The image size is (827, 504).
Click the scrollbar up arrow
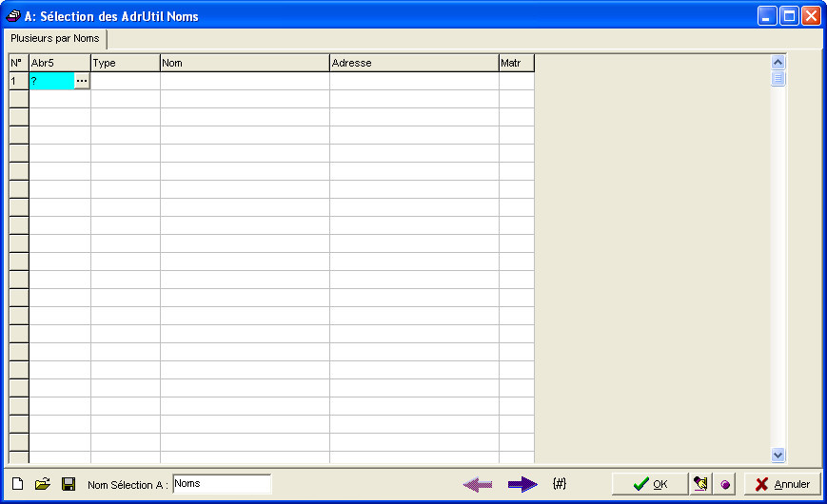tap(778, 62)
